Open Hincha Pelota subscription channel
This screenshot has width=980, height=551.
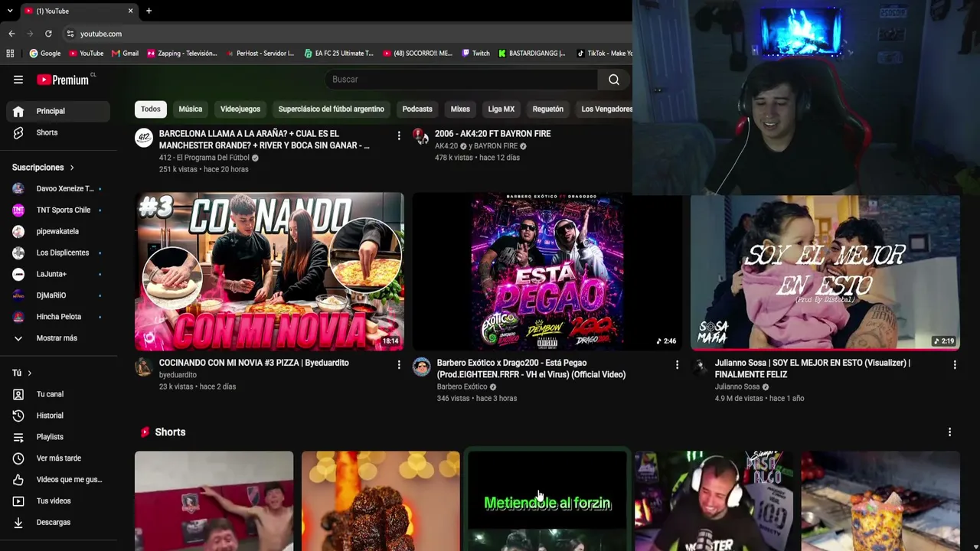click(x=58, y=317)
